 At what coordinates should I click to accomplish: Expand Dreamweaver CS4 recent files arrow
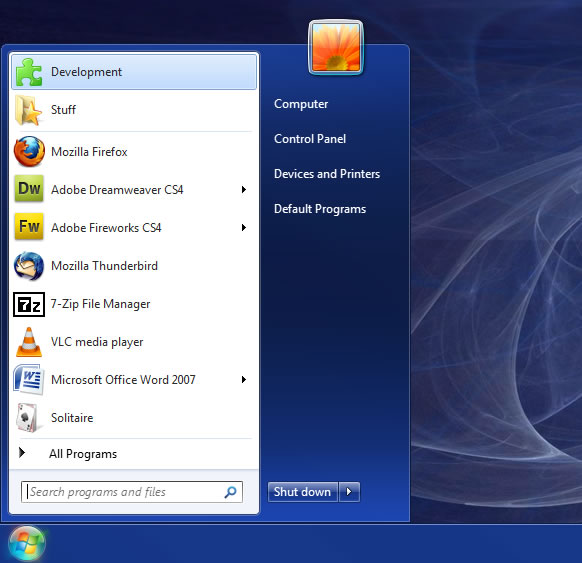244,190
